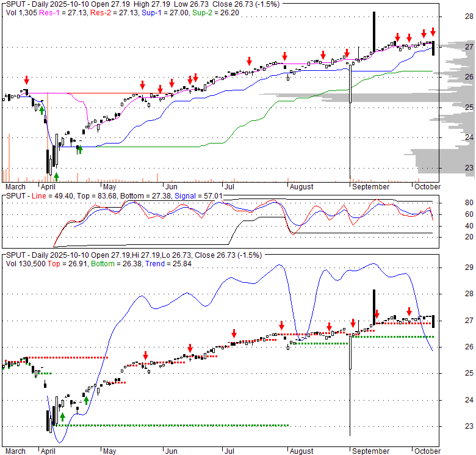The height and width of the screenshot is (455, 476).
Task: Click the 'Jun' label under the bottom chart
Action: click(x=171, y=451)
